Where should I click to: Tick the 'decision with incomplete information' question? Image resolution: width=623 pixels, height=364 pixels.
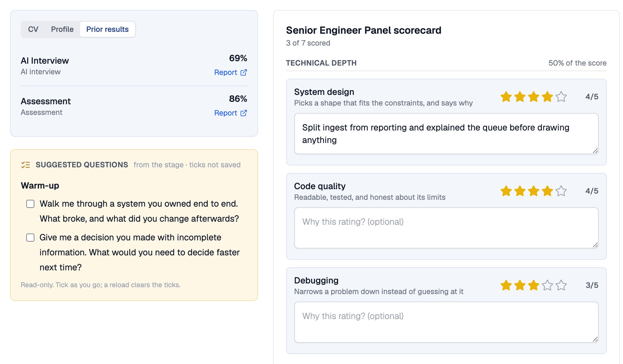tap(30, 238)
